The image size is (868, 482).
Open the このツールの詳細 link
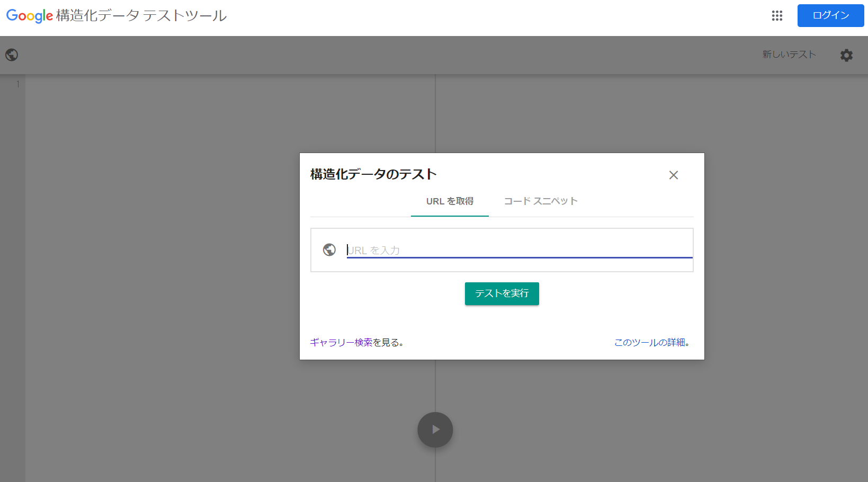click(650, 343)
